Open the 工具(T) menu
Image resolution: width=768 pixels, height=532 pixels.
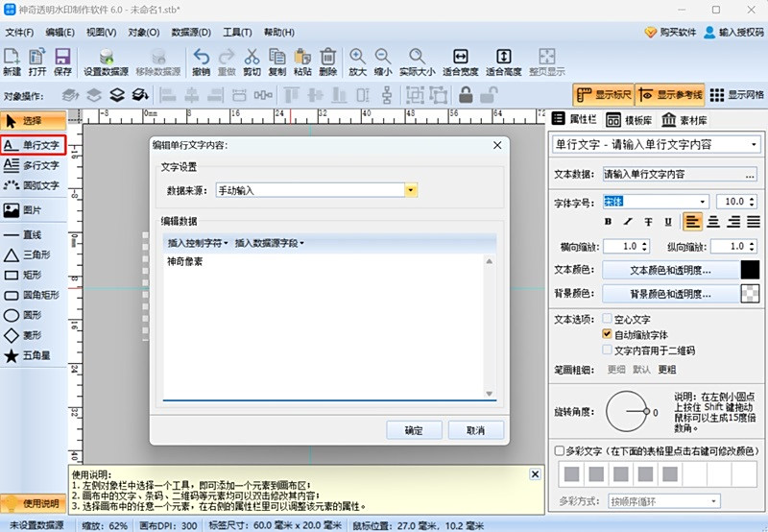[237, 33]
